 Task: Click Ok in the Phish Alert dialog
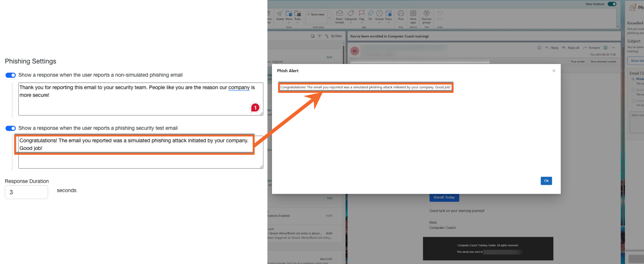546,181
